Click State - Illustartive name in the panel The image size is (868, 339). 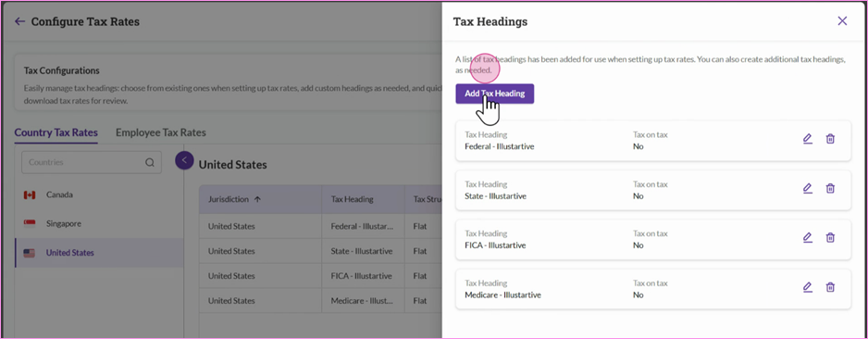pos(495,196)
